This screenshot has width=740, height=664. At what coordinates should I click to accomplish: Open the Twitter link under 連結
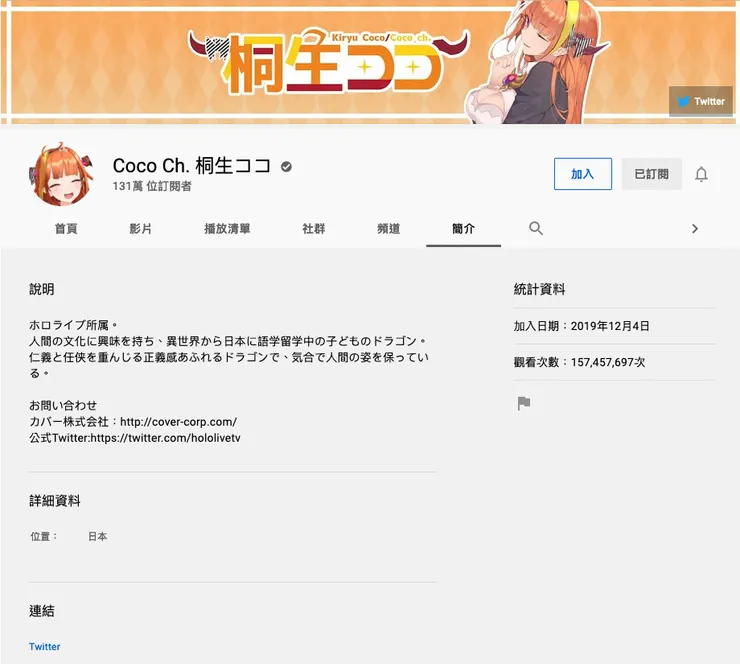44,647
